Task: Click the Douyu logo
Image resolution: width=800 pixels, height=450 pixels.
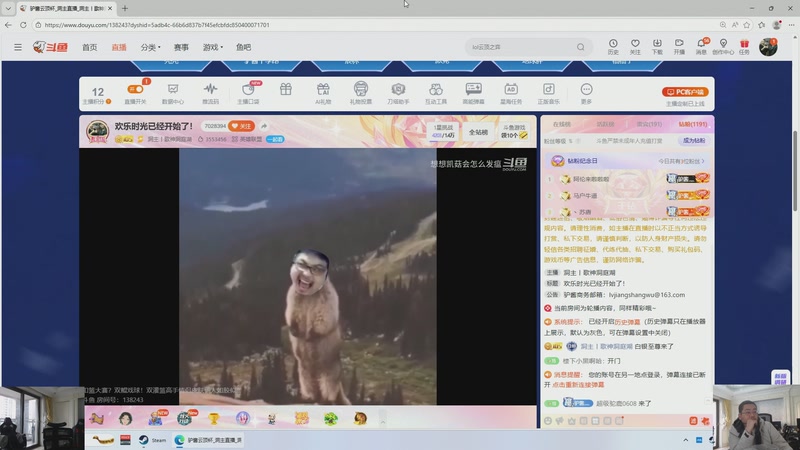Action: (50, 47)
